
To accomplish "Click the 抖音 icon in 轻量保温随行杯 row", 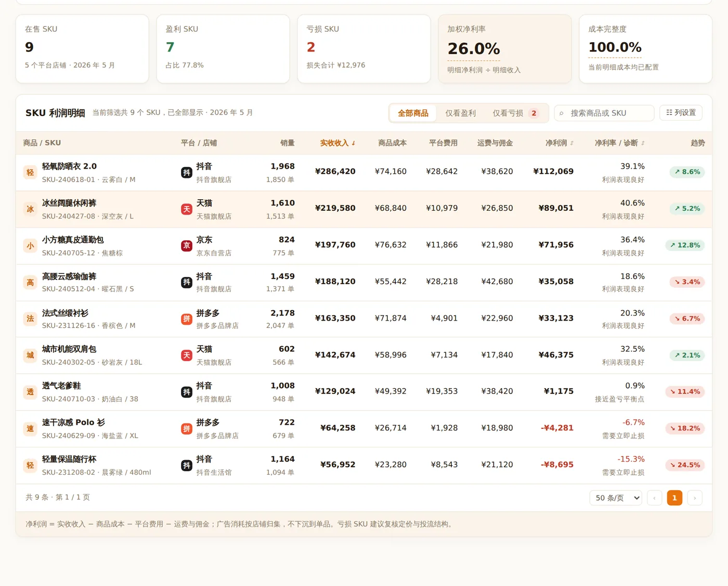I will click(x=187, y=465).
